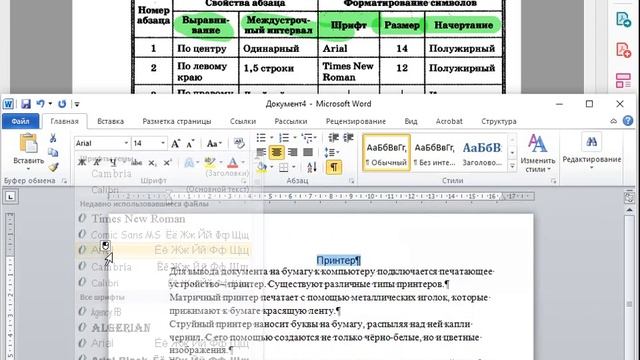Click the Find binoculars editing icon
This screenshot has height=360, width=640.
[x=591, y=142]
